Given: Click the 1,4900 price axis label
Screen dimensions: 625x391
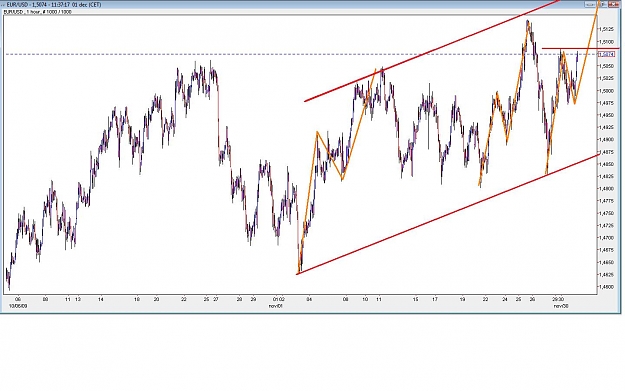Looking at the screenshot, I should 606,140.
